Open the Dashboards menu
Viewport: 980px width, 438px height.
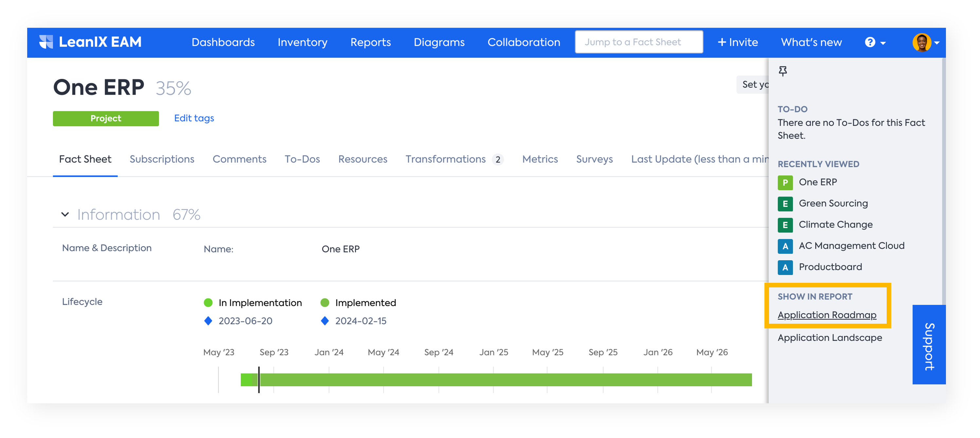223,42
